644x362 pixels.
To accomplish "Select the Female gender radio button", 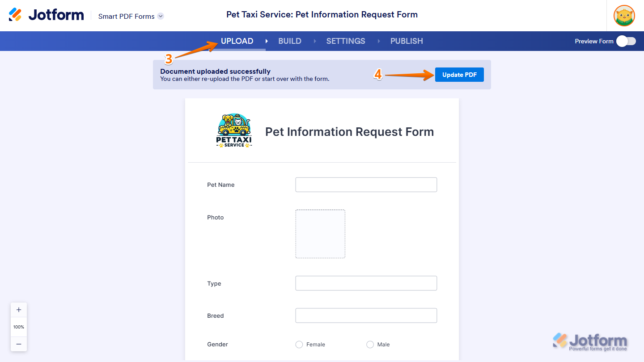I will pos(299,345).
